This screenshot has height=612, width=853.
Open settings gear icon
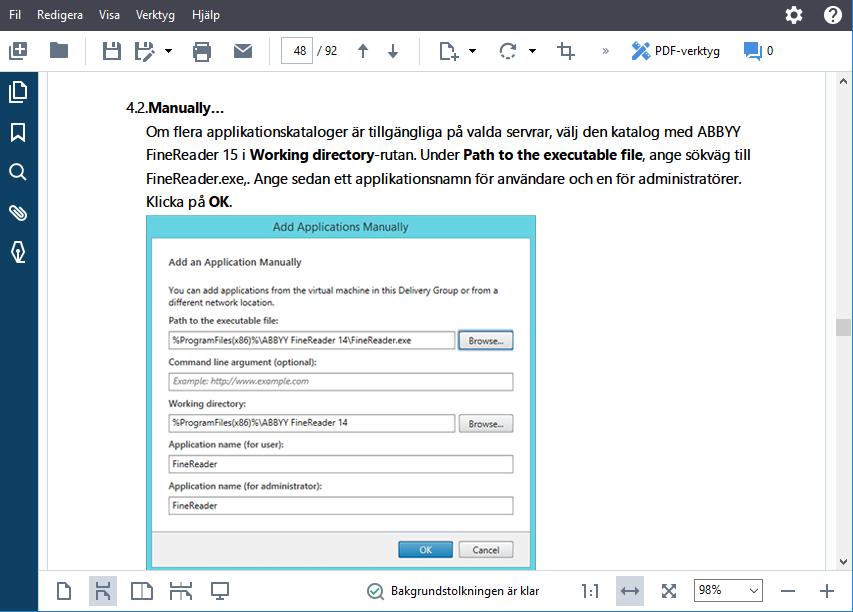794,15
